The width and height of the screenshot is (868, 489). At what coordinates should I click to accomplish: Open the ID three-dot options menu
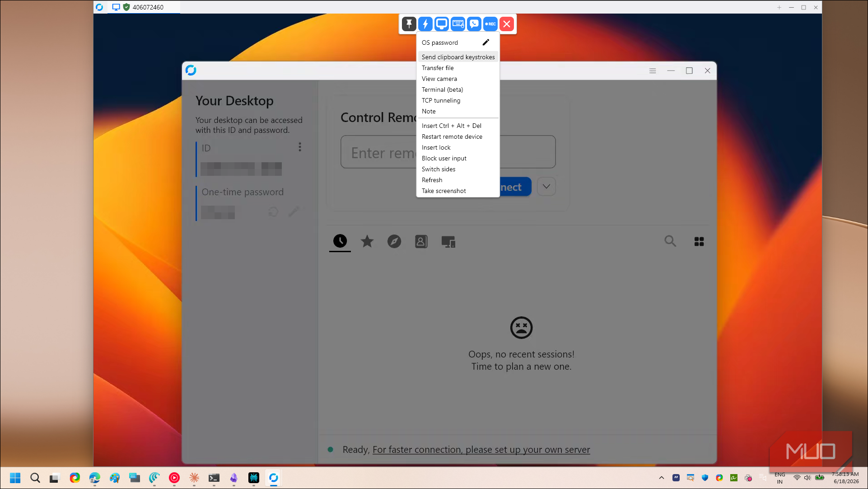(x=300, y=147)
